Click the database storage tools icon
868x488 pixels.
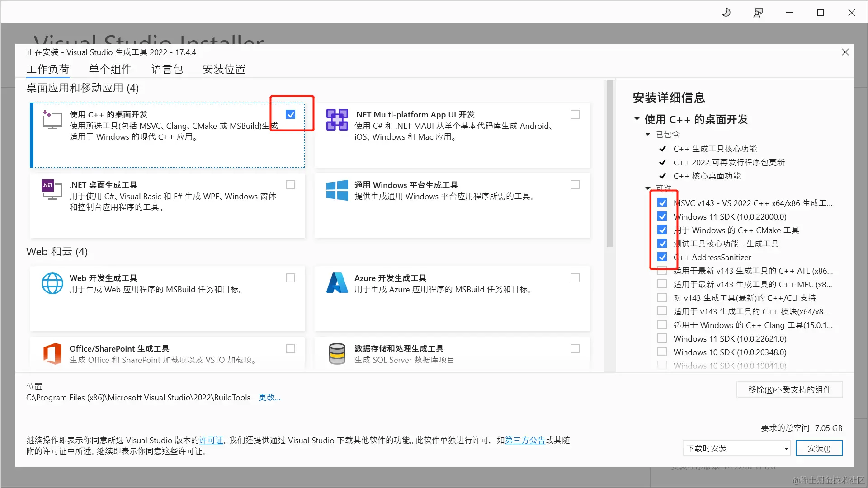[x=337, y=353]
